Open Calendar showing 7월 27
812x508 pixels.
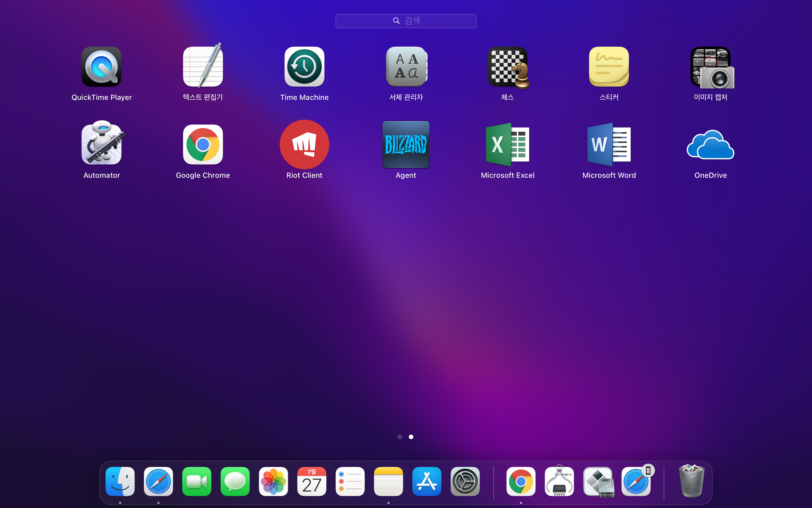tap(312, 481)
